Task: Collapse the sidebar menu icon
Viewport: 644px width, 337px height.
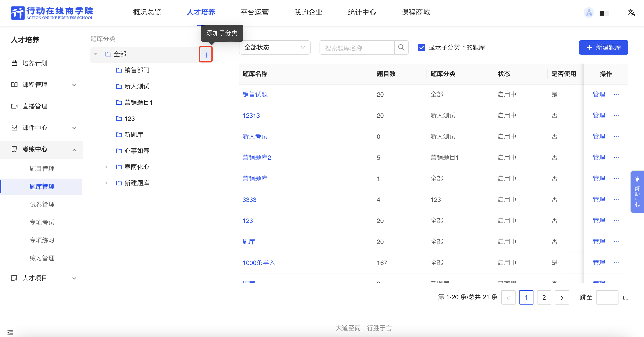Action: click(x=10, y=332)
